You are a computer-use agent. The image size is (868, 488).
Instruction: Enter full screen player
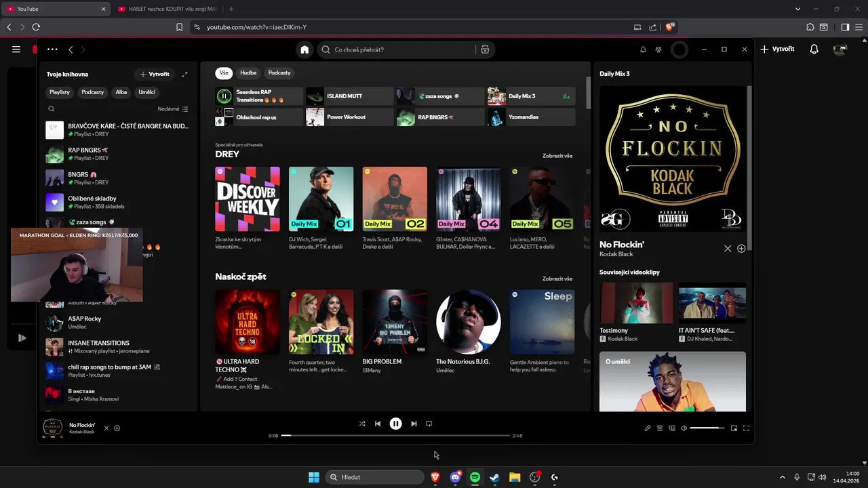coord(746,428)
